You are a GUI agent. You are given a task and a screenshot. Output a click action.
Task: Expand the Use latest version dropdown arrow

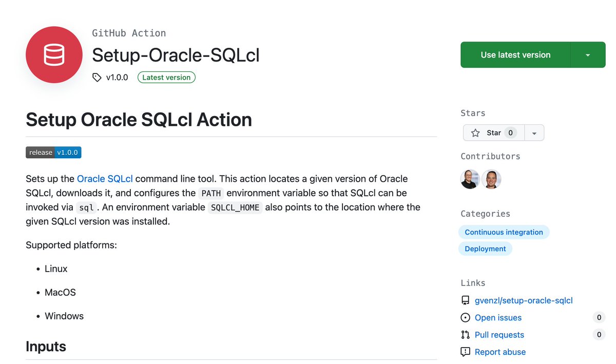click(x=588, y=55)
